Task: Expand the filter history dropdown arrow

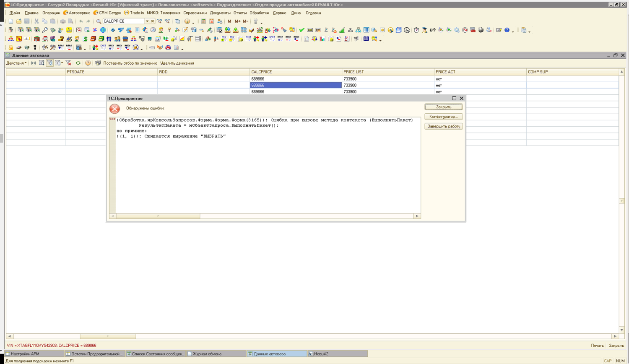Action: tap(62, 63)
